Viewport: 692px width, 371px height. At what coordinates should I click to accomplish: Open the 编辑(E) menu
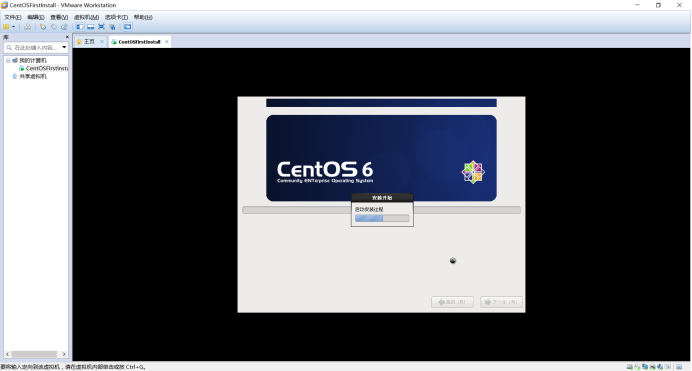point(36,17)
